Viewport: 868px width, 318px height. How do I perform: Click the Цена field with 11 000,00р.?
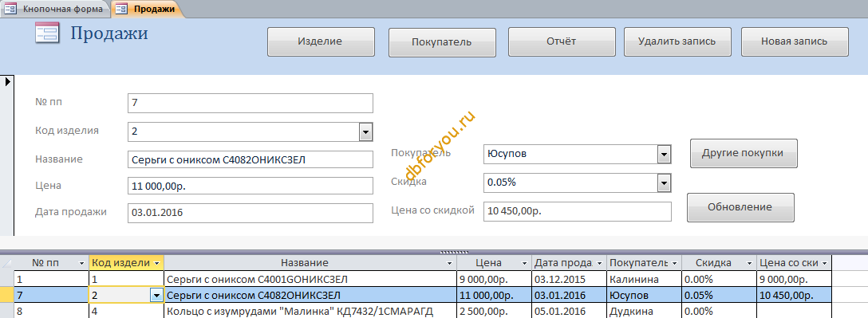point(251,186)
